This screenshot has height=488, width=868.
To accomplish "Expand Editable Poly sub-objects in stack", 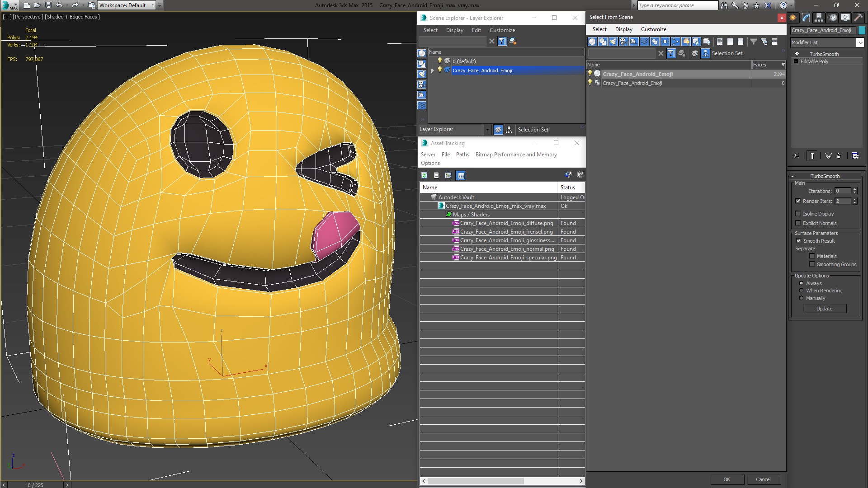I will pos(796,61).
